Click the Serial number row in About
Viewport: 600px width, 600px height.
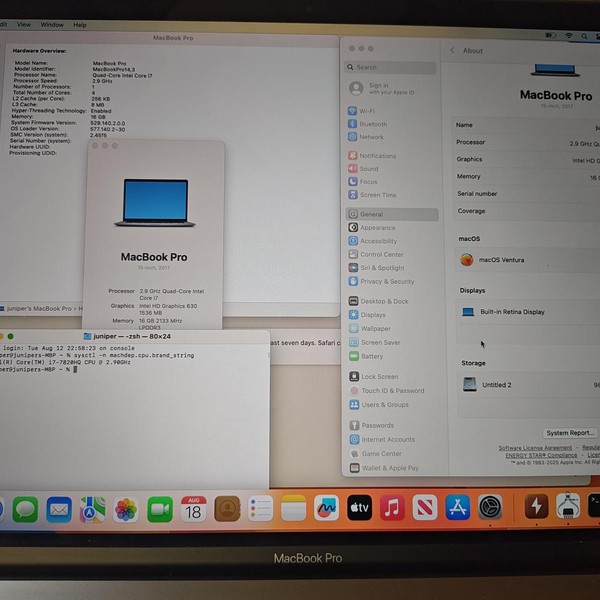pyautogui.click(x=527, y=194)
